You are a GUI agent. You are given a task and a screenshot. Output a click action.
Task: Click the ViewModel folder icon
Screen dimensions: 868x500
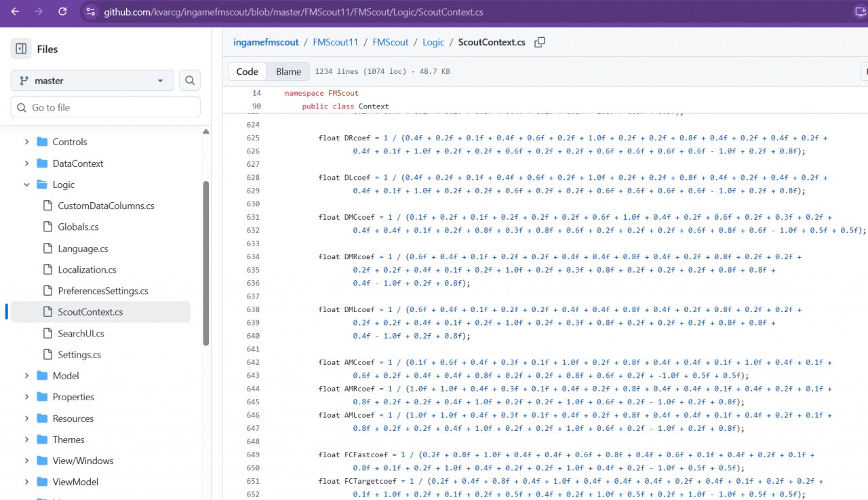tap(42, 482)
